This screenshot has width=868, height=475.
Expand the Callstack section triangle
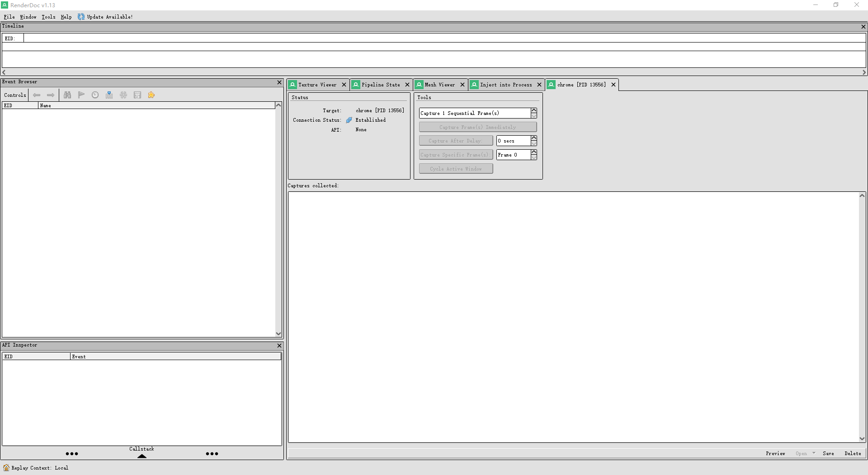pyautogui.click(x=142, y=456)
